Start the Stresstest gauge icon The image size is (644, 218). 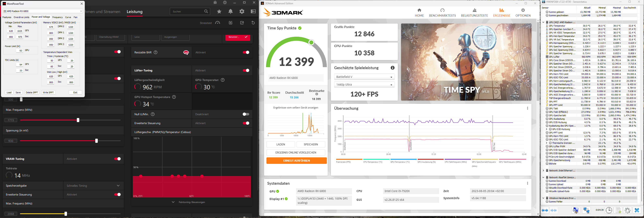point(218,23)
